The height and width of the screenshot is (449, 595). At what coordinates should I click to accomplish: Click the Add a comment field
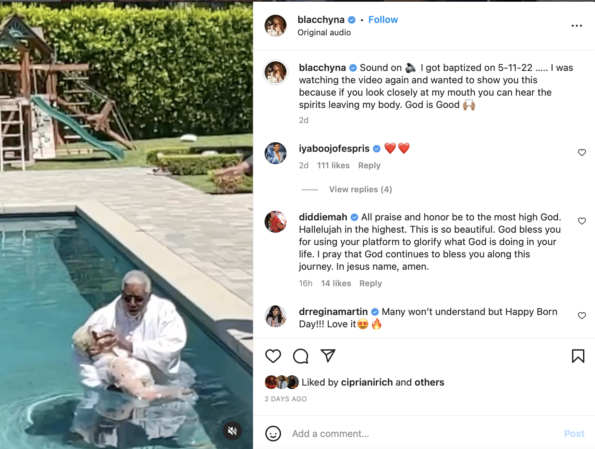point(425,433)
